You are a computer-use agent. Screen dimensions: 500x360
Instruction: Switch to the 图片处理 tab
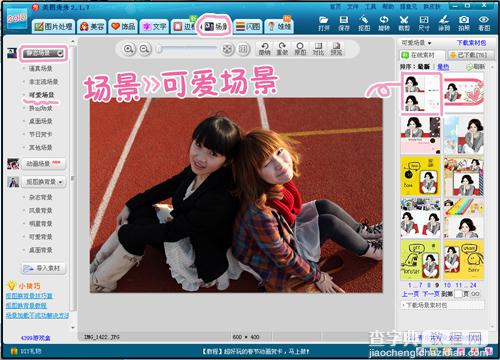pyautogui.click(x=53, y=26)
